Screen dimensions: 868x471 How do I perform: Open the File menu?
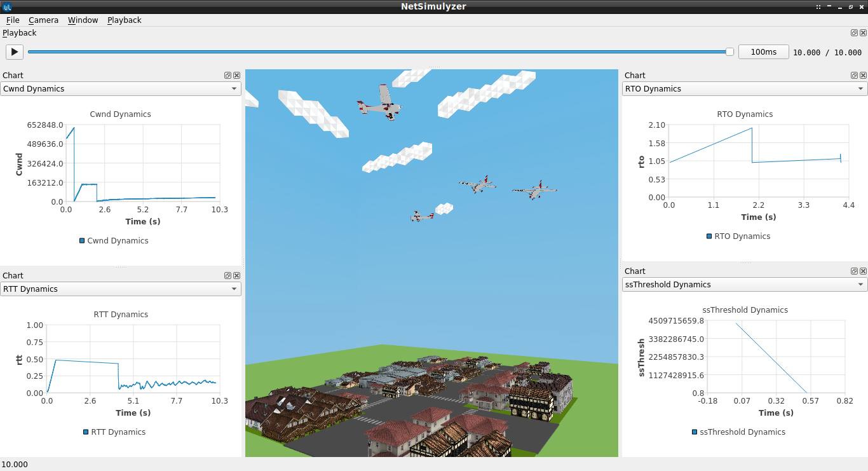click(13, 20)
